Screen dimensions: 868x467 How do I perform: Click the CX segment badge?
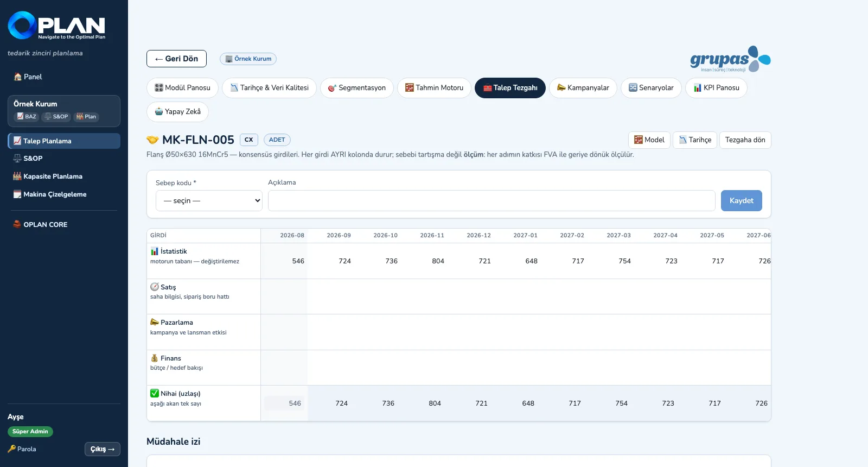click(249, 140)
